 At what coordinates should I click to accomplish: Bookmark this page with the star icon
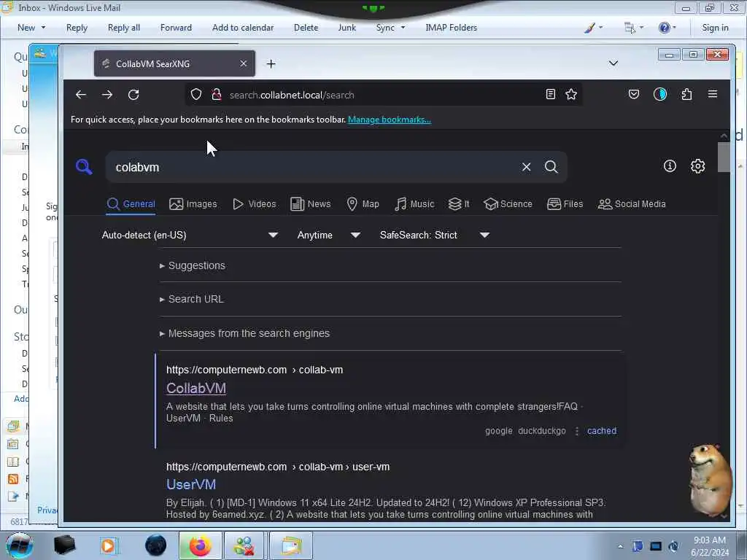click(571, 94)
